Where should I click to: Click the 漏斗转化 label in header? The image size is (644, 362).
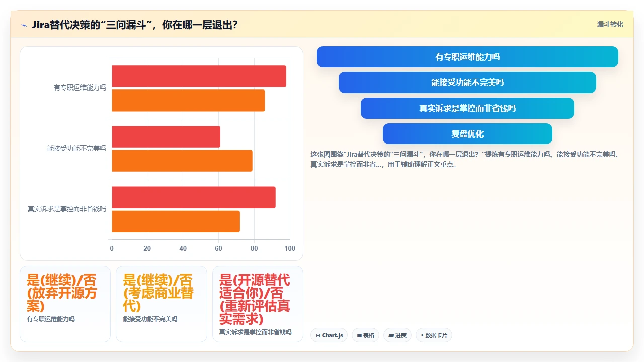[x=610, y=24]
